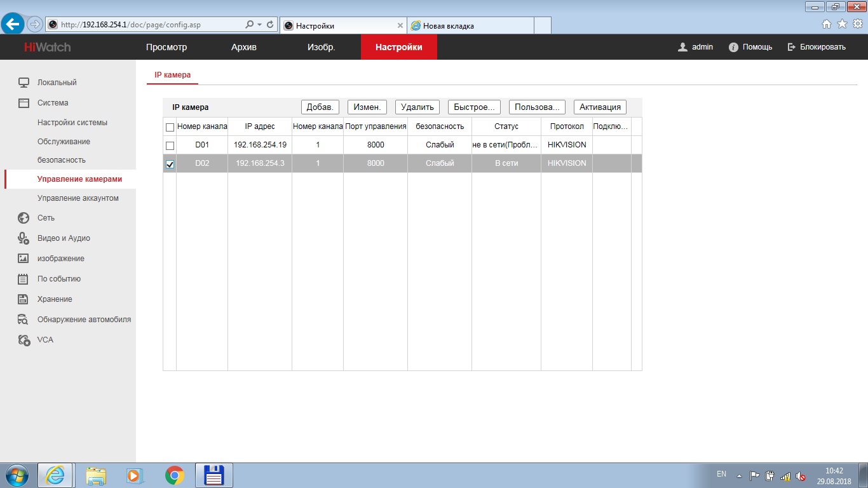Open the По событию calendar icon
This screenshot has height=488, width=868.
(24, 279)
